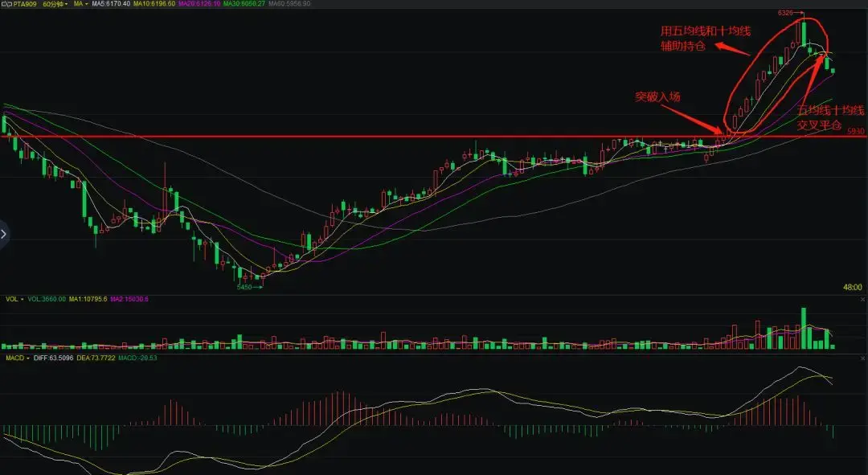868x475 pixels.
Task: Close the MACD sub-panel
Action: point(862,358)
